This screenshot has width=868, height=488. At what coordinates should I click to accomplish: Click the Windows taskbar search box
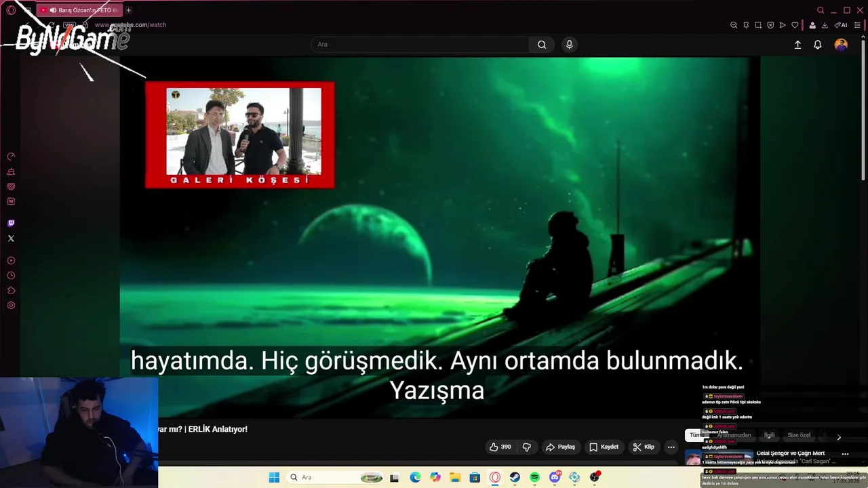click(x=334, y=477)
